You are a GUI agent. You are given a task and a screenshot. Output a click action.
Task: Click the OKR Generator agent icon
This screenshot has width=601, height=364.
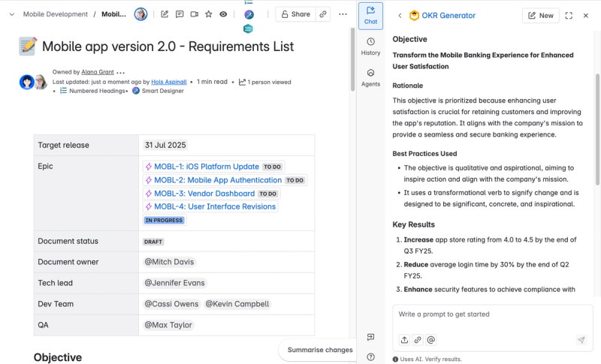click(x=414, y=16)
